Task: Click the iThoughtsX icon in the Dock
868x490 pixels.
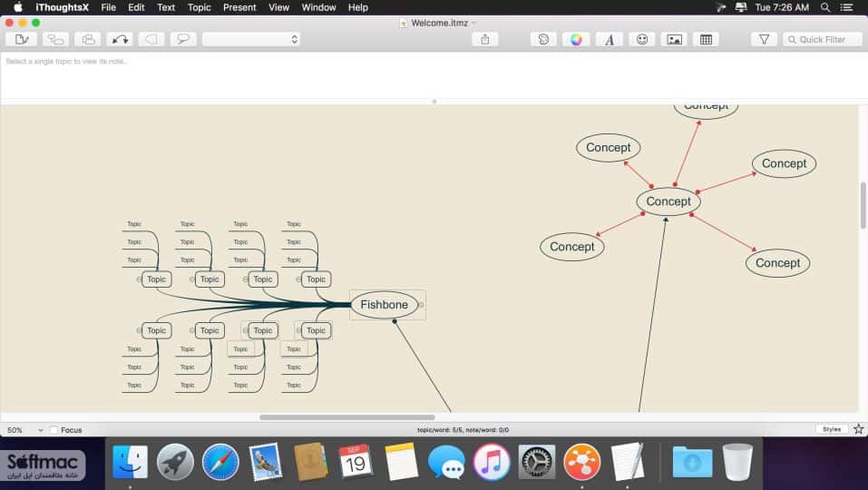Action: (x=581, y=462)
